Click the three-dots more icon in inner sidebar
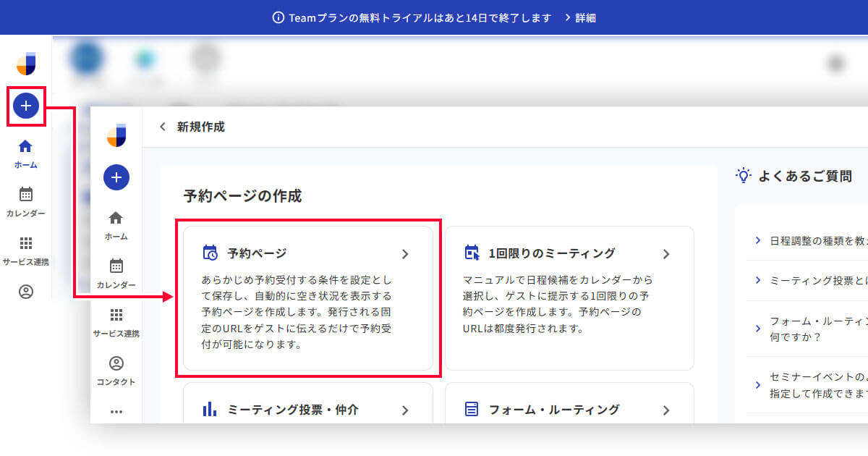The height and width of the screenshot is (456, 868). coord(116,411)
